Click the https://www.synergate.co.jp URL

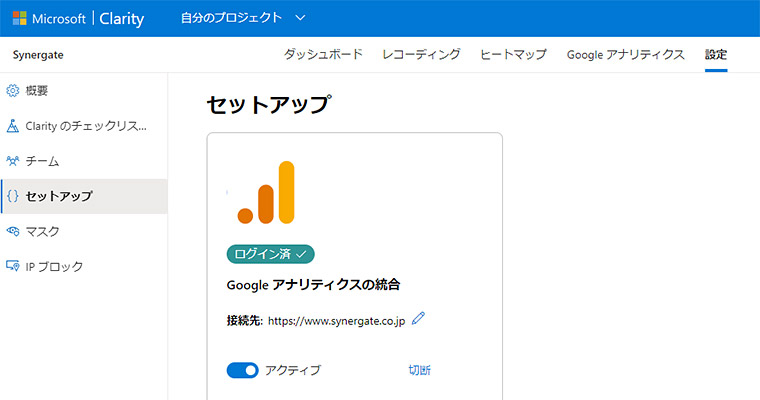coord(336,321)
